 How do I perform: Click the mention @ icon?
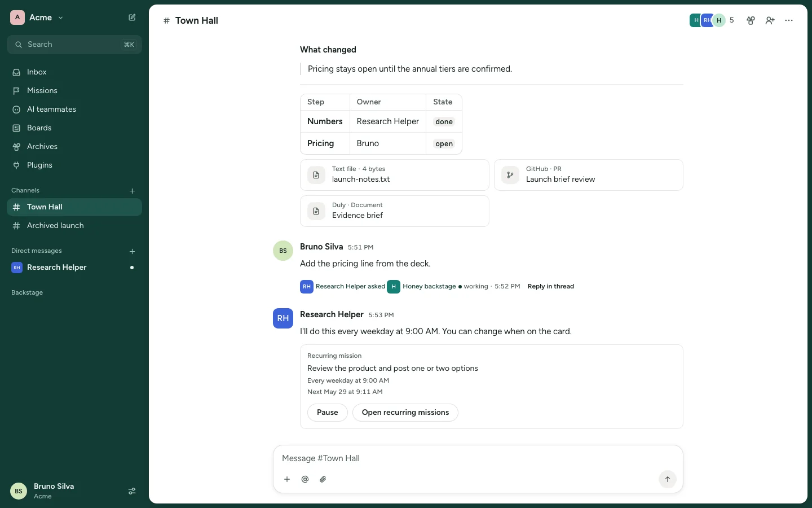click(305, 479)
